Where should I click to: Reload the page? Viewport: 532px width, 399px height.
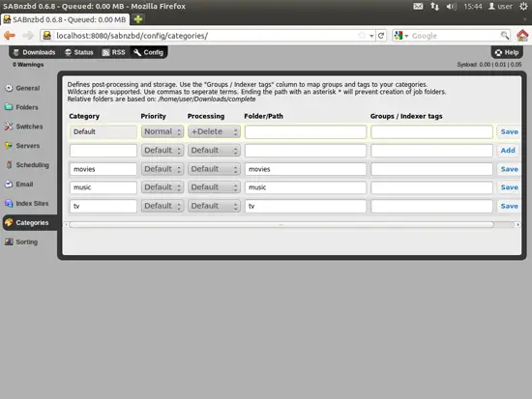(381, 35)
